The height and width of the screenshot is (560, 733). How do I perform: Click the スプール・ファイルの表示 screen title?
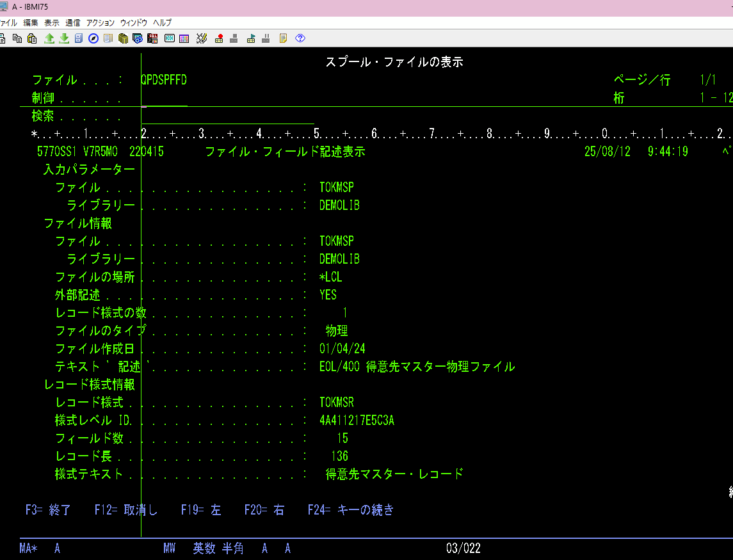tap(394, 61)
